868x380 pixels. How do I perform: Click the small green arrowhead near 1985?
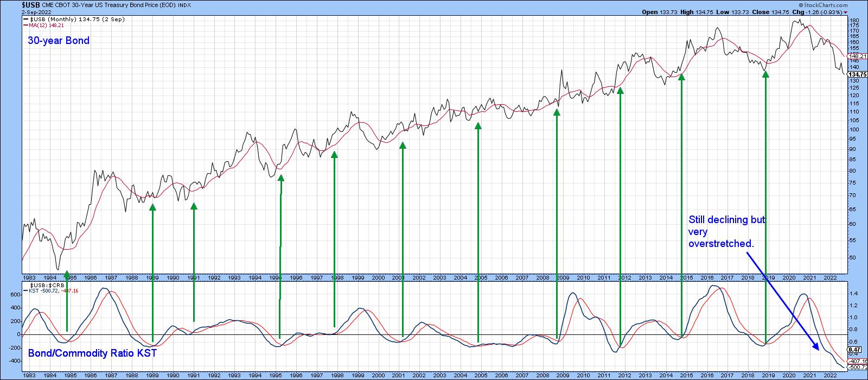click(x=67, y=274)
